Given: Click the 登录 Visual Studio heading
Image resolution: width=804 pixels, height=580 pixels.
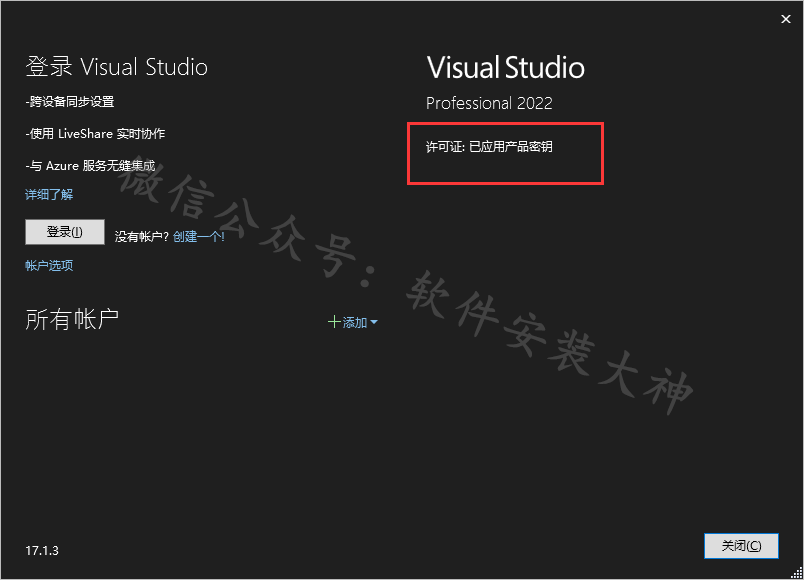Looking at the screenshot, I should (116, 67).
